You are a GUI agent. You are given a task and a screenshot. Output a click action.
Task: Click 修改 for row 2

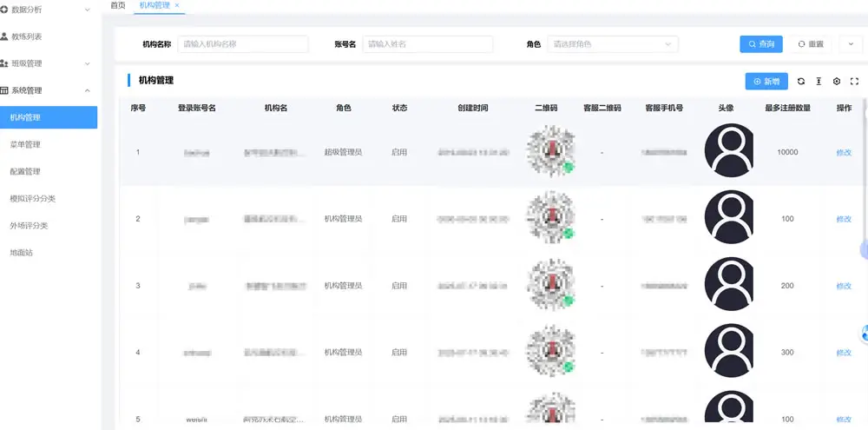(x=844, y=219)
